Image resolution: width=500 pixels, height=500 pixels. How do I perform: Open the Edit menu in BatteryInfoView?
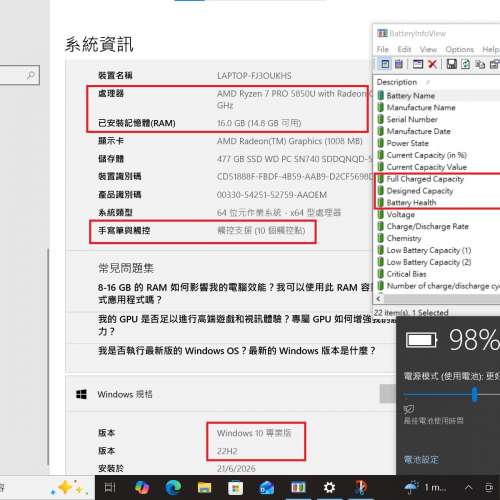point(404,49)
